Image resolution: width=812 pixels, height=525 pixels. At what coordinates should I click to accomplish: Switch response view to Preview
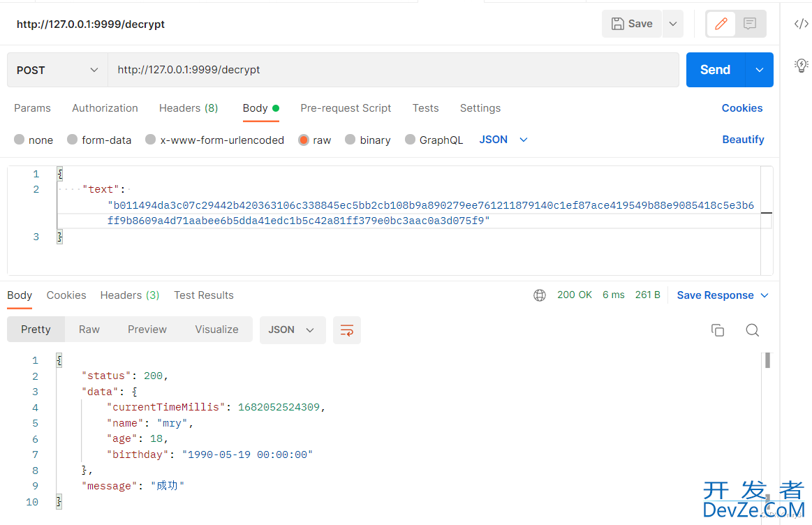coord(147,330)
